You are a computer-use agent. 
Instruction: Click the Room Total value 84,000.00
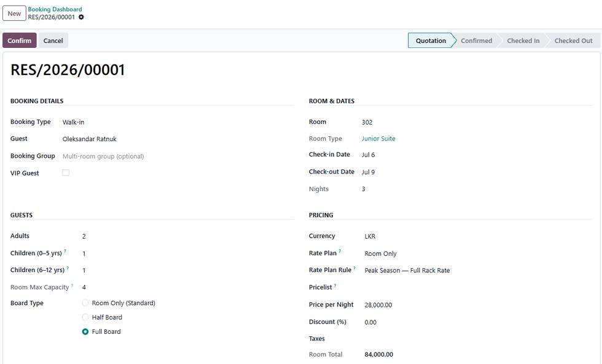tap(378, 354)
